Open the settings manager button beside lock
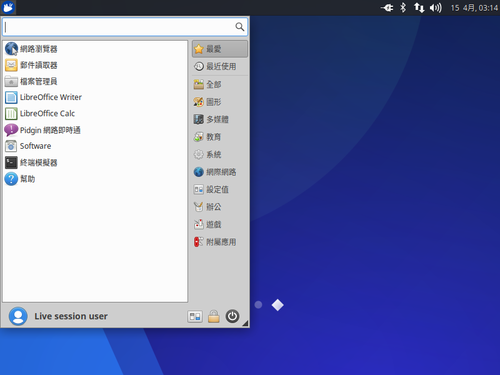 [x=195, y=316]
